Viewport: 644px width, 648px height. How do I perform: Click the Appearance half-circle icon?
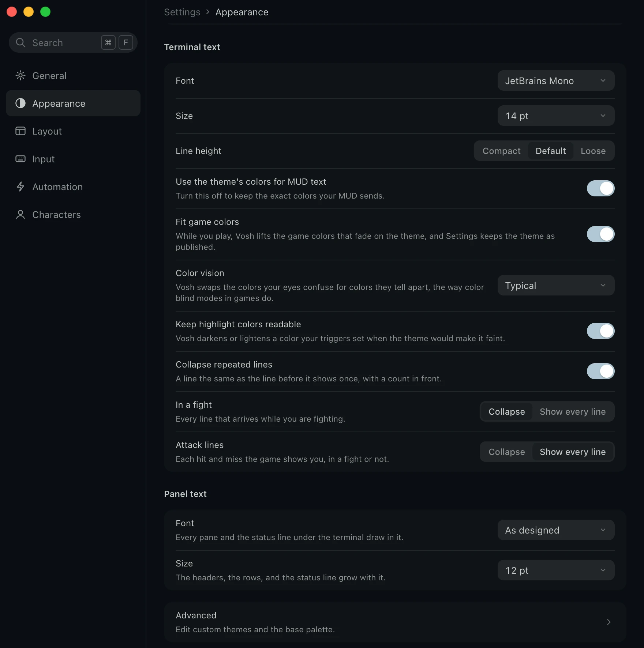tap(20, 103)
